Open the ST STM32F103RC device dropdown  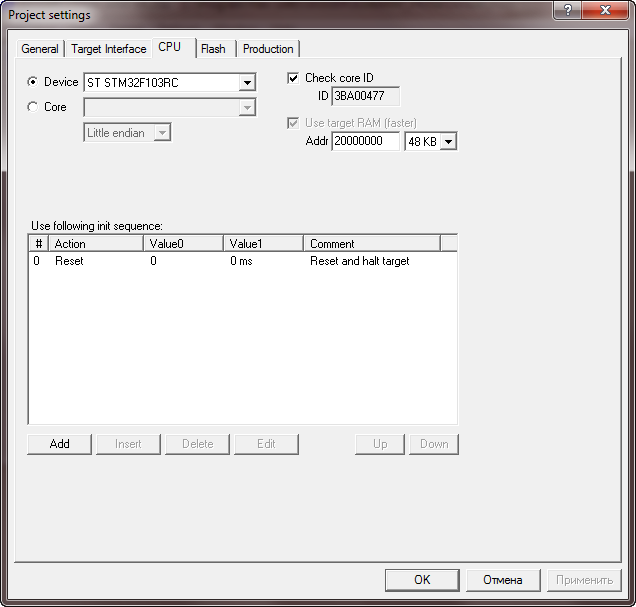(x=247, y=83)
